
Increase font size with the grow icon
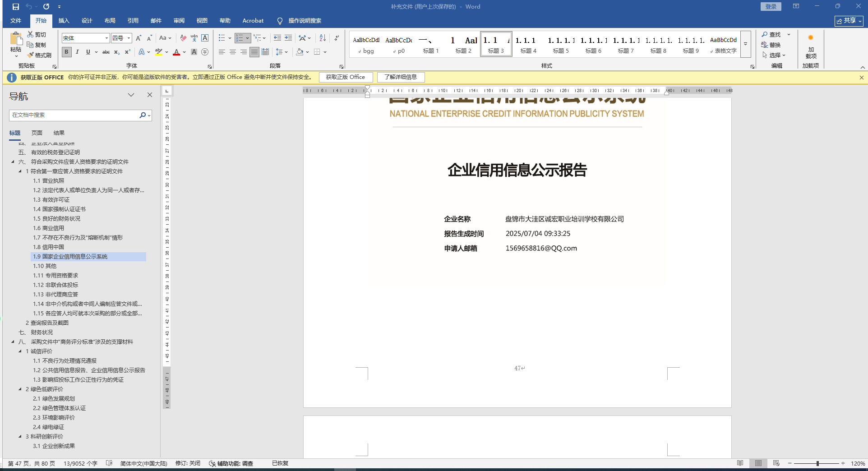coord(139,38)
